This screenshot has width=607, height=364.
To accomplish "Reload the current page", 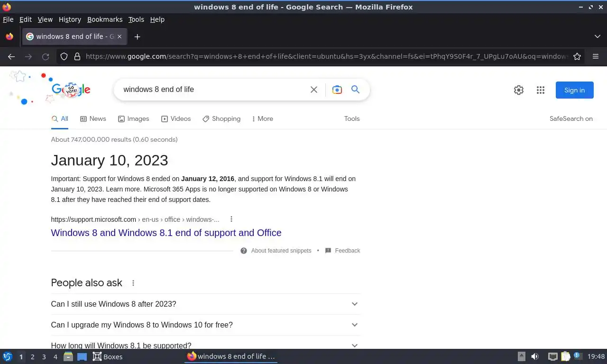I will tap(46, 56).
